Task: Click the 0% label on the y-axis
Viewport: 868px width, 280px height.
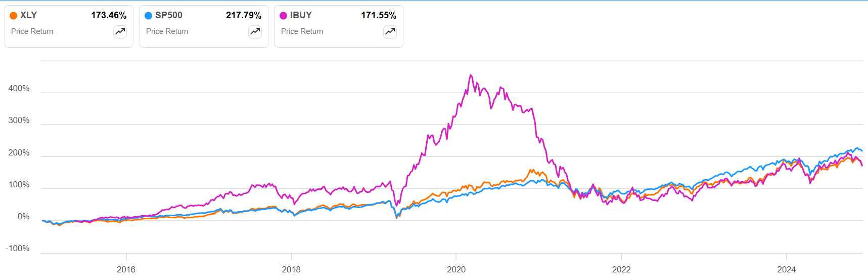Action: tap(24, 217)
